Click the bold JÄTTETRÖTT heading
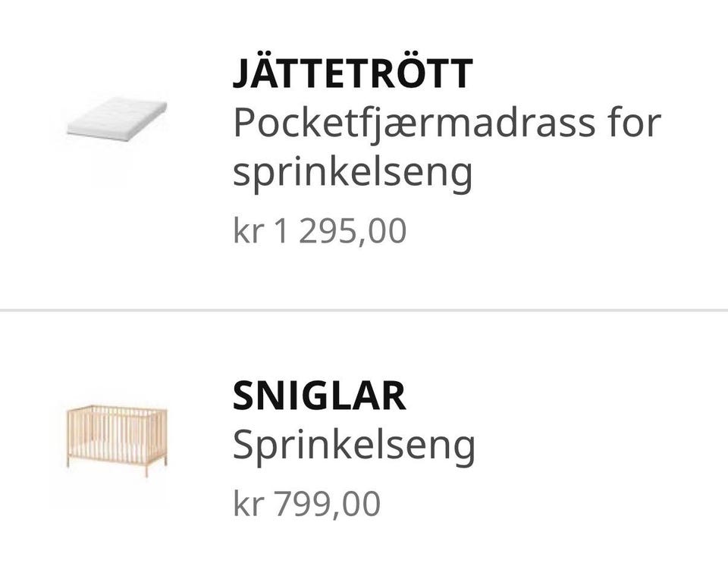728x588 pixels. click(353, 73)
